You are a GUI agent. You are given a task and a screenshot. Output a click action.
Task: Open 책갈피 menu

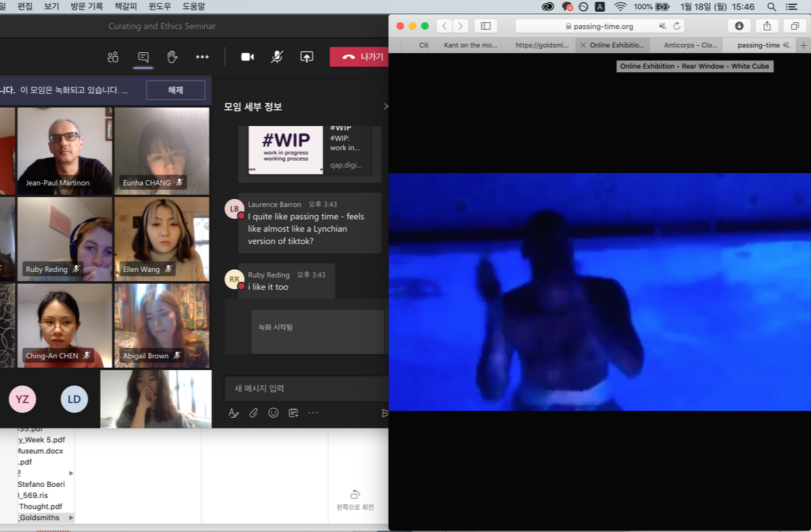click(x=126, y=7)
